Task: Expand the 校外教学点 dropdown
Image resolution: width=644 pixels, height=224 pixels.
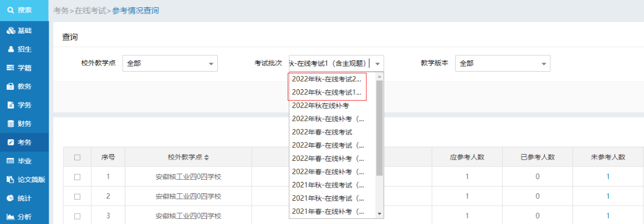Action: coord(170,64)
